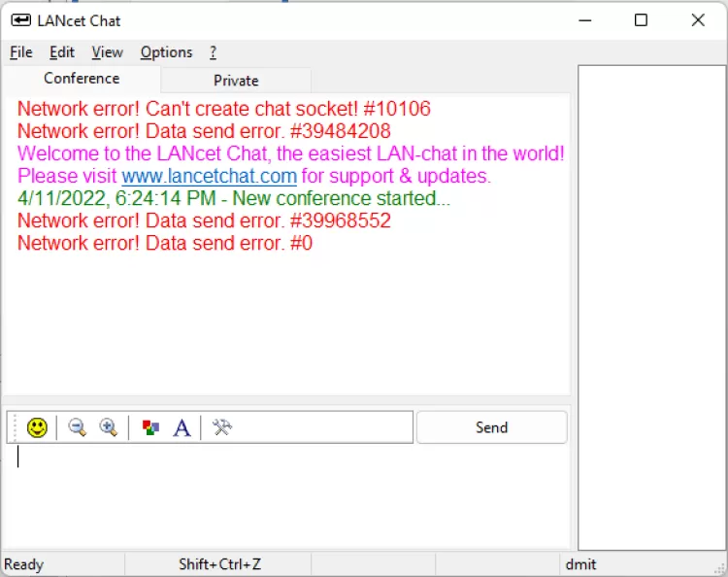Open the View menu
This screenshot has width=728, height=577.
pos(107,52)
